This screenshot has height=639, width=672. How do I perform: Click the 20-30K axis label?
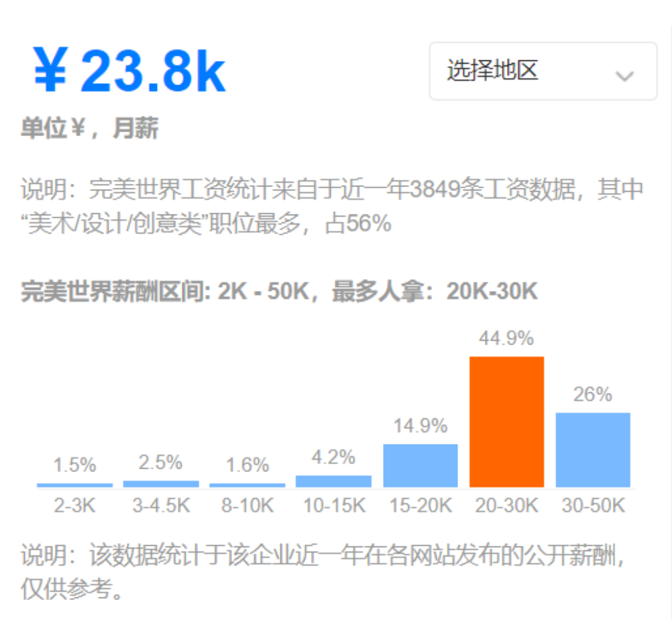(x=506, y=506)
